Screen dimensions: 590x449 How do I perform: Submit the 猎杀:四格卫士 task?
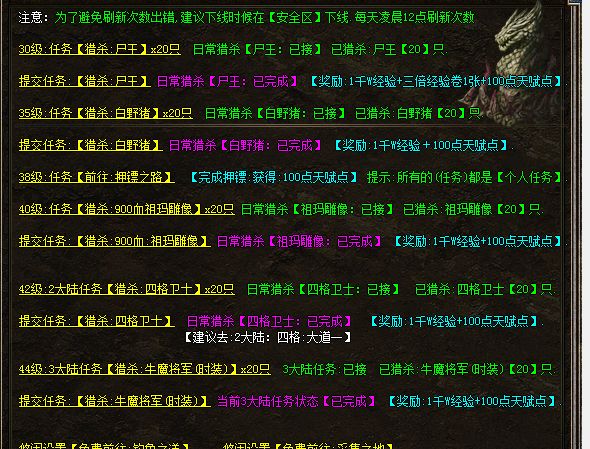(97, 321)
